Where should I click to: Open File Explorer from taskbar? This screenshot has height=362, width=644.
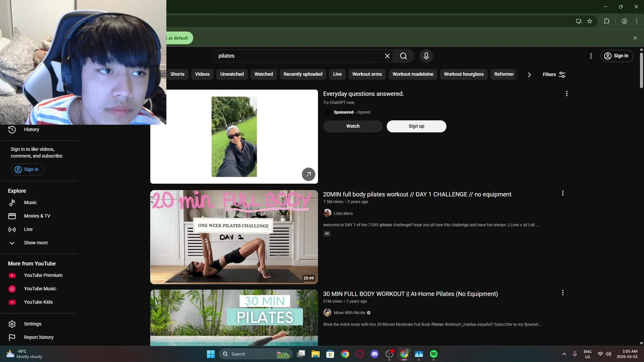pyautogui.click(x=315, y=354)
